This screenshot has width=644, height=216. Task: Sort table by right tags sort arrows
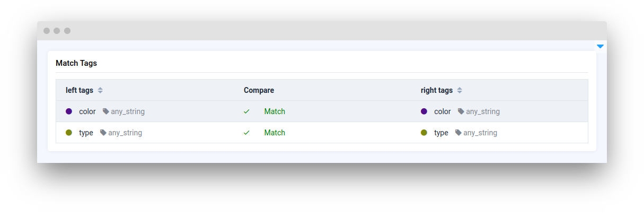(x=460, y=90)
